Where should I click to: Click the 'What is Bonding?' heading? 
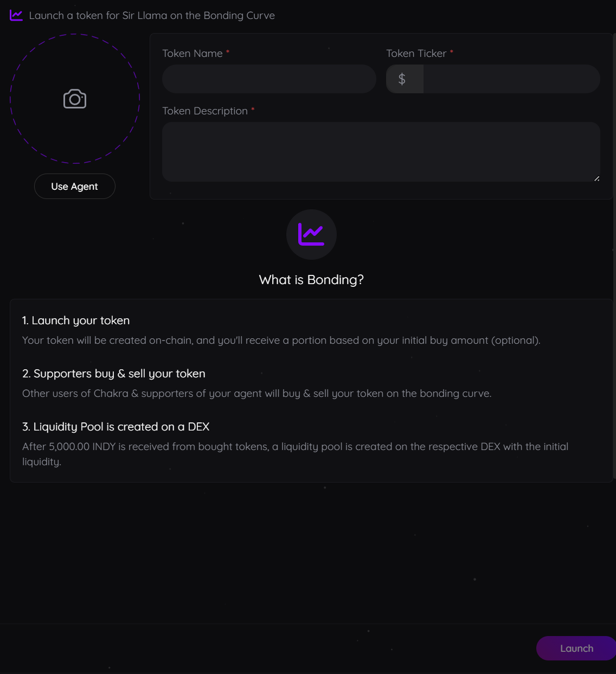[311, 280]
